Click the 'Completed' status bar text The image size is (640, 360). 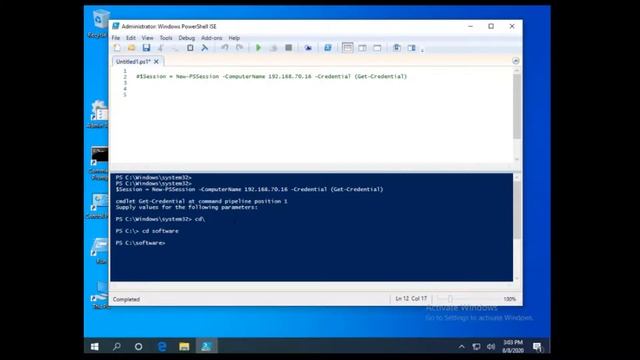126,299
